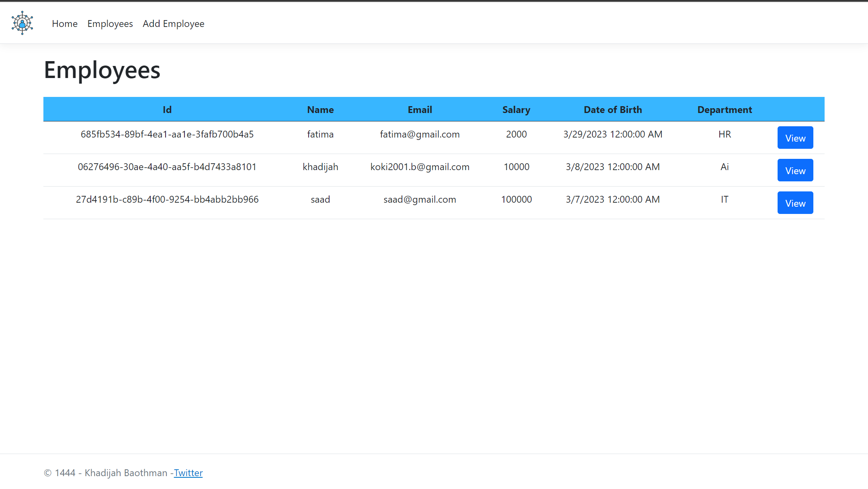Go to Employees nav item
This screenshot has height=489, width=868.
pos(110,24)
